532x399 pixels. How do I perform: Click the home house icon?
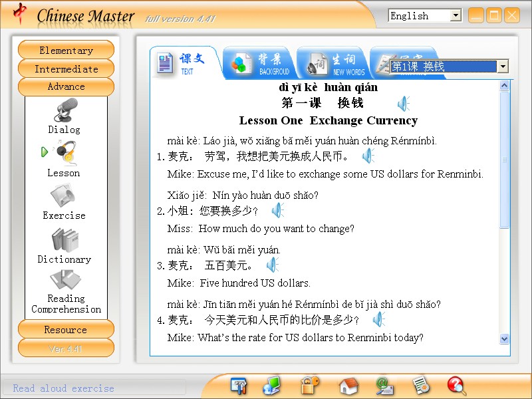click(x=348, y=386)
